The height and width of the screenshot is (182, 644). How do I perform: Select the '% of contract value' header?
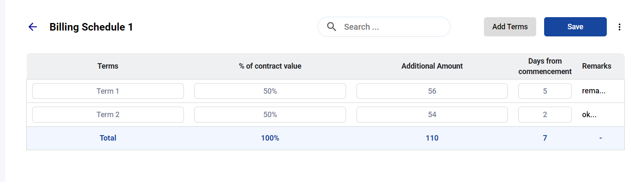point(270,66)
